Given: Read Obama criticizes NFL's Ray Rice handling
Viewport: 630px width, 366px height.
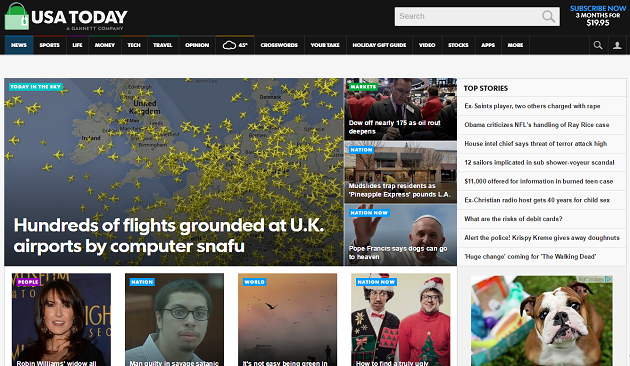Looking at the screenshot, I should pyautogui.click(x=537, y=125).
